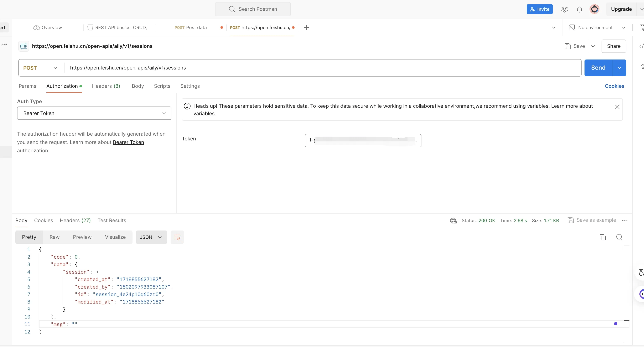
Task: Click the left sidebar ellipsis options
Action: [x=4, y=45]
